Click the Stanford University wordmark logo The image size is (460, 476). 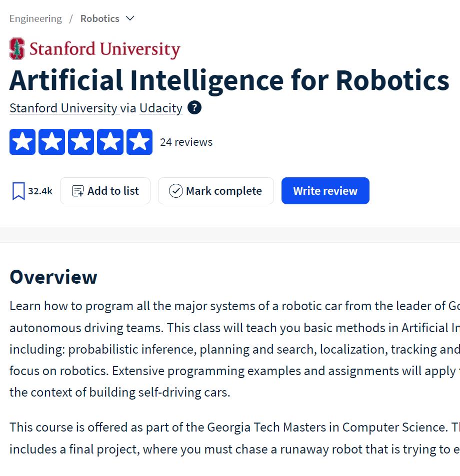pyautogui.click(x=104, y=49)
